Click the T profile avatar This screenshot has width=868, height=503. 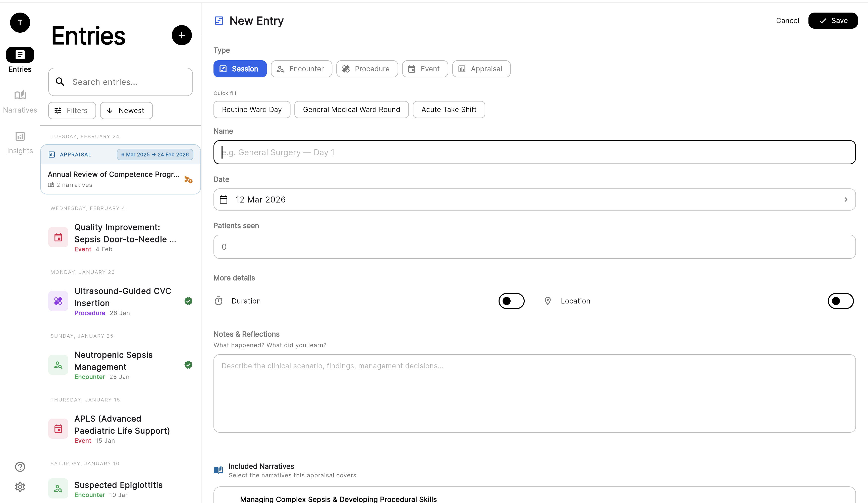[x=20, y=23]
